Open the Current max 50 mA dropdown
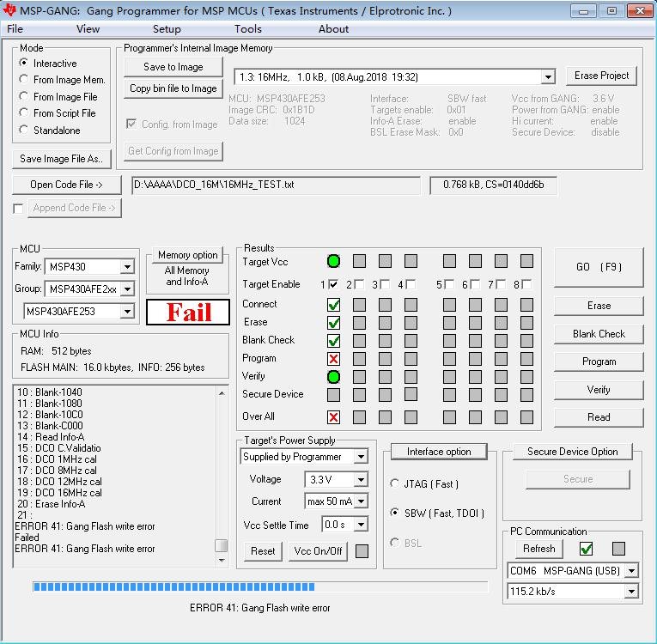The width and height of the screenshot is (657, 644). [362, 501]
